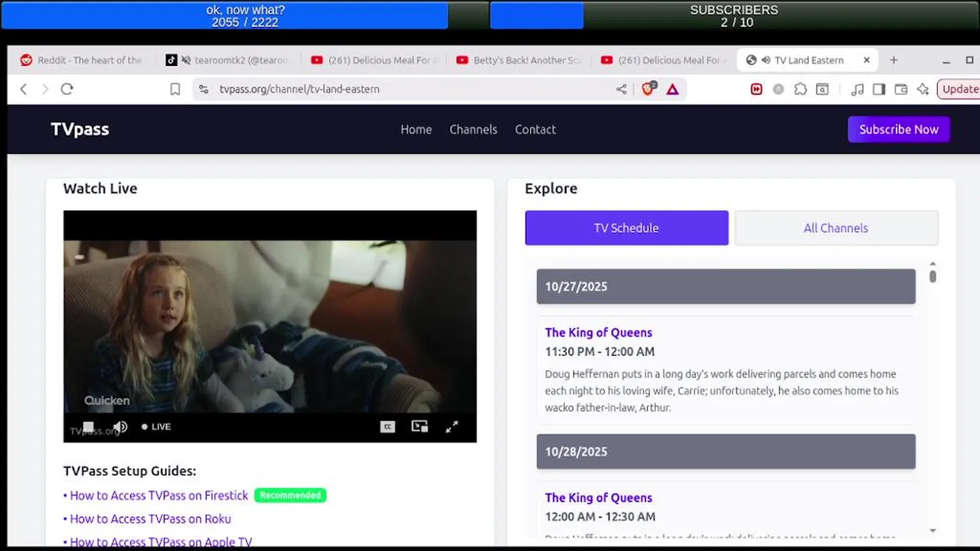
Task: Mute the TV Land Eastern tab audio icon
Action: pyautogui.click(x=766, y=60)
